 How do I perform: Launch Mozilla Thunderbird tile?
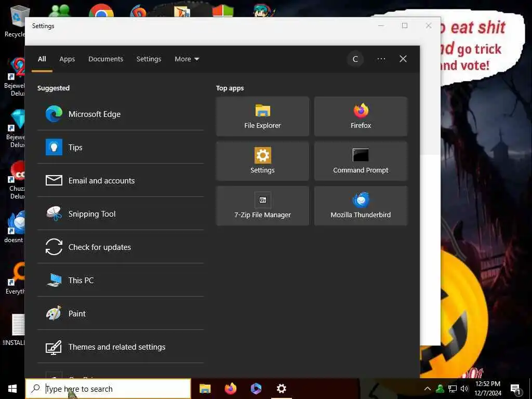(361, 206)
